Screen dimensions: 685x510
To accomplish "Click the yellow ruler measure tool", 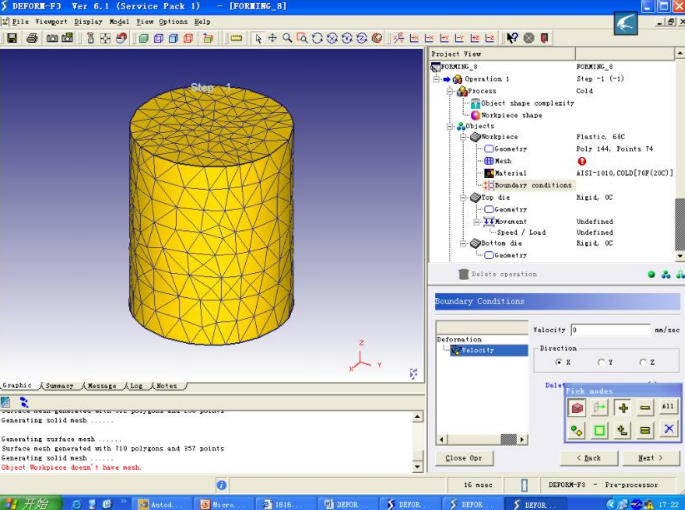I will [x=236, y=38].
